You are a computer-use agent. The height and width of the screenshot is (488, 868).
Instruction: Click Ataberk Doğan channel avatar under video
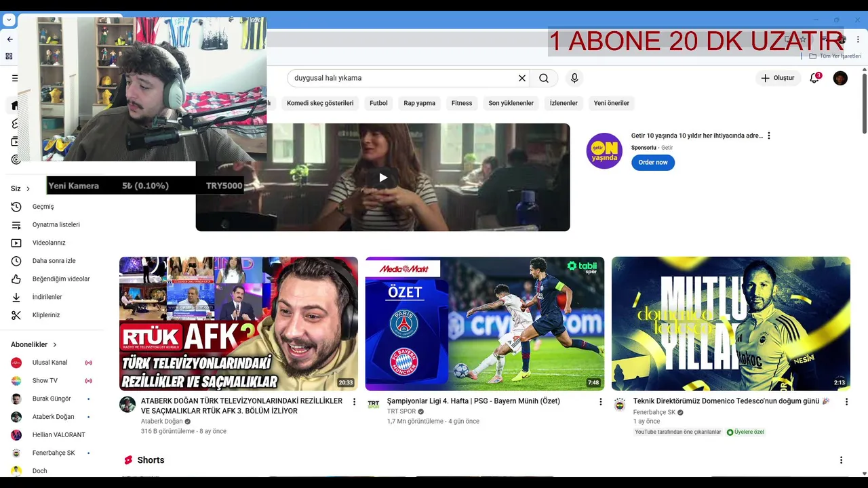(x=127, y=405)
